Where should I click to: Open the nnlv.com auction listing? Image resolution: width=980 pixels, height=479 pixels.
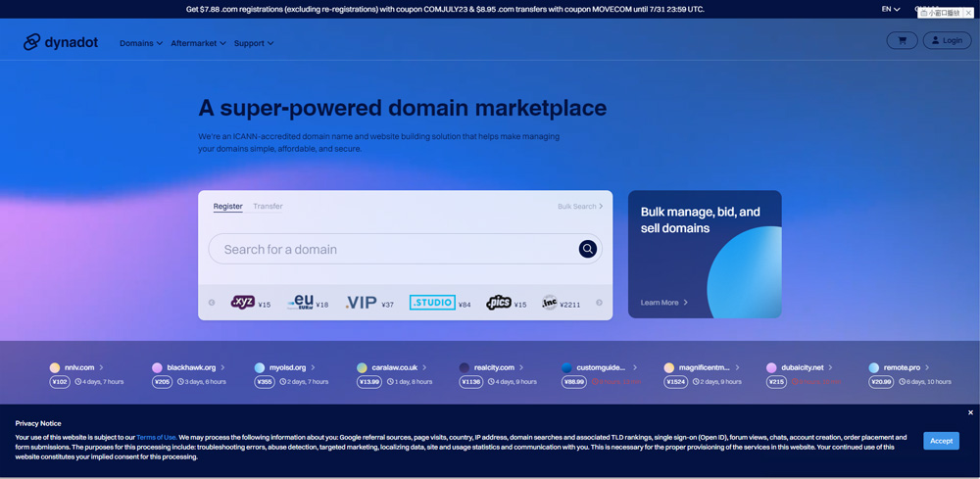coord(79,368)
